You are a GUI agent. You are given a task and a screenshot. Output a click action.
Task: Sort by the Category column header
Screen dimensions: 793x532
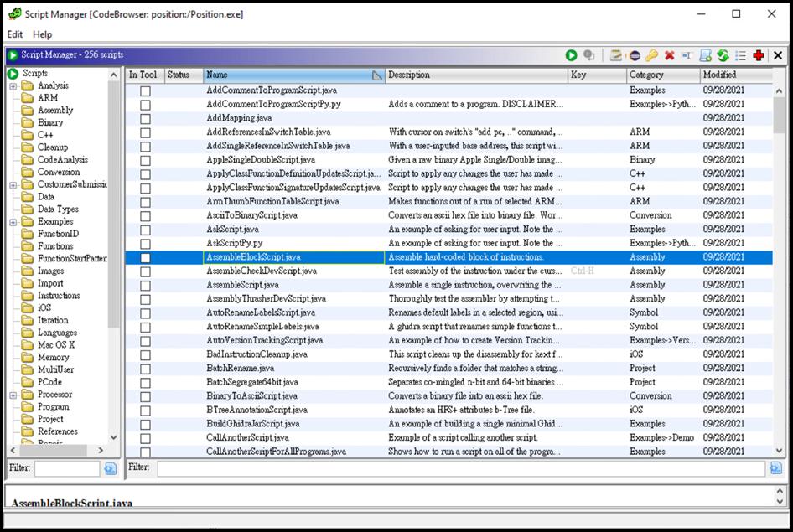tap(663, 75)
